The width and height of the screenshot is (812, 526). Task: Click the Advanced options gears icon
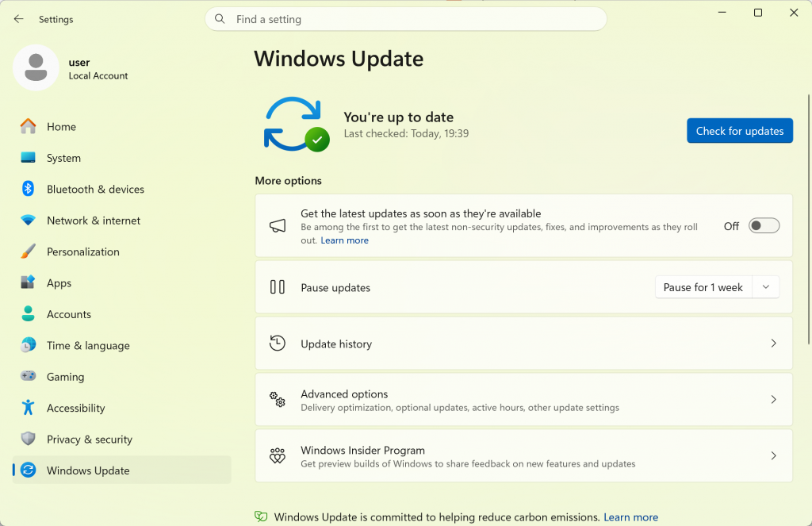coord(278,400)
